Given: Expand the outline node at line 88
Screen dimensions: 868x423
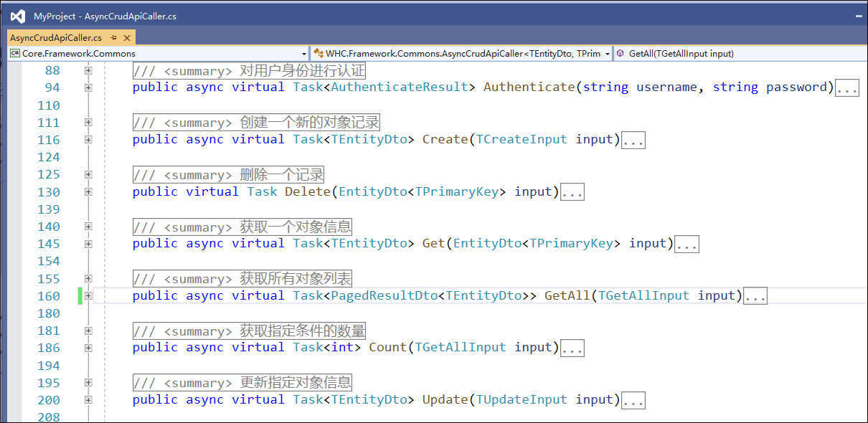Looking at the screenshot, I should coord(88,70).
